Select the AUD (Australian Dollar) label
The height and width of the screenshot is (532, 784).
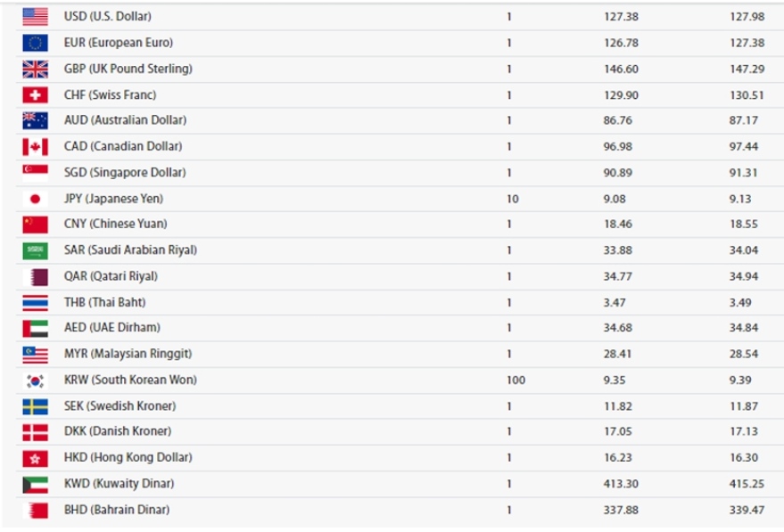[125, 120]
